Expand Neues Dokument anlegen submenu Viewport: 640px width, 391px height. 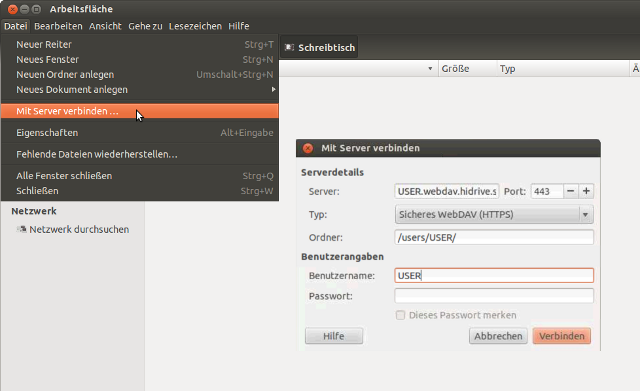(x=140, y=90)
